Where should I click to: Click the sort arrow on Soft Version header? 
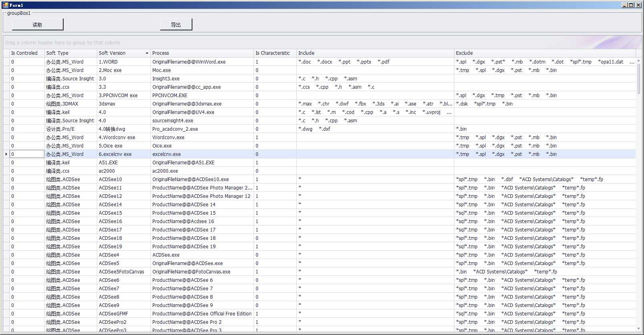click(147, 53)
